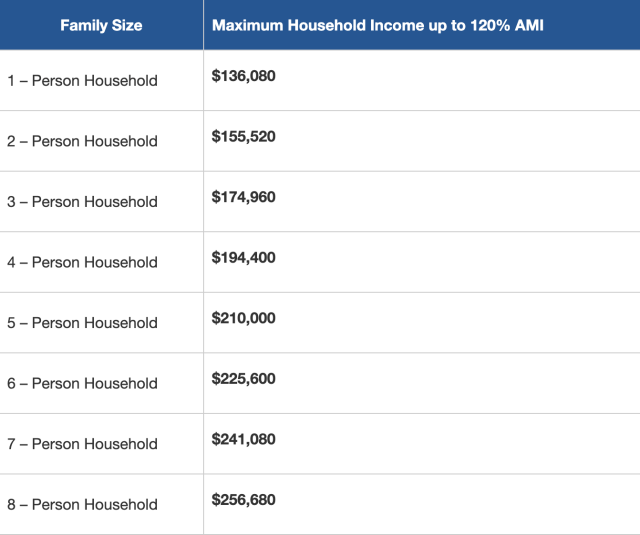Select the 5 – Person Household label
This screenshot has height=535, width=640.
tap(82, 323)
